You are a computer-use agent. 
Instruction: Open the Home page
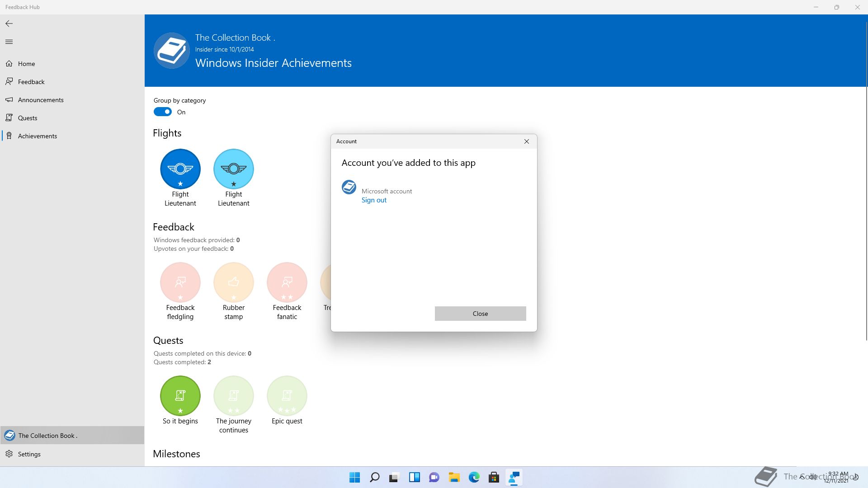pos(72,64)
